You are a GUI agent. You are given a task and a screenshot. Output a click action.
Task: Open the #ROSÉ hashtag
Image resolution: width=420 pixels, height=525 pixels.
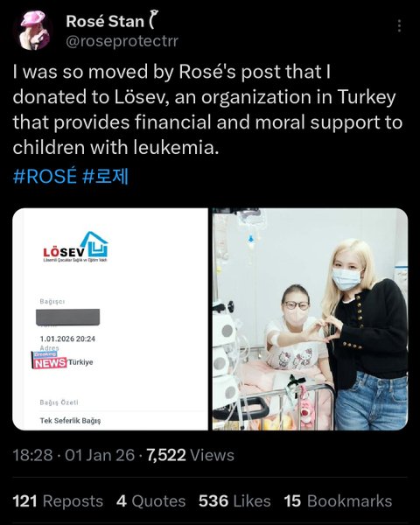tap(45, 176)
